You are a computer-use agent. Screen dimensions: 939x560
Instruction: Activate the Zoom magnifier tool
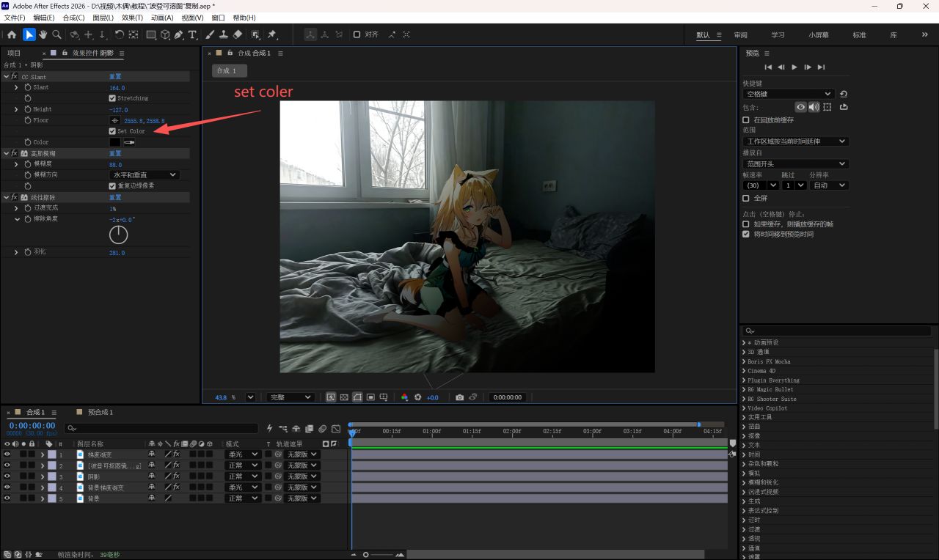[x=56, y=34]
